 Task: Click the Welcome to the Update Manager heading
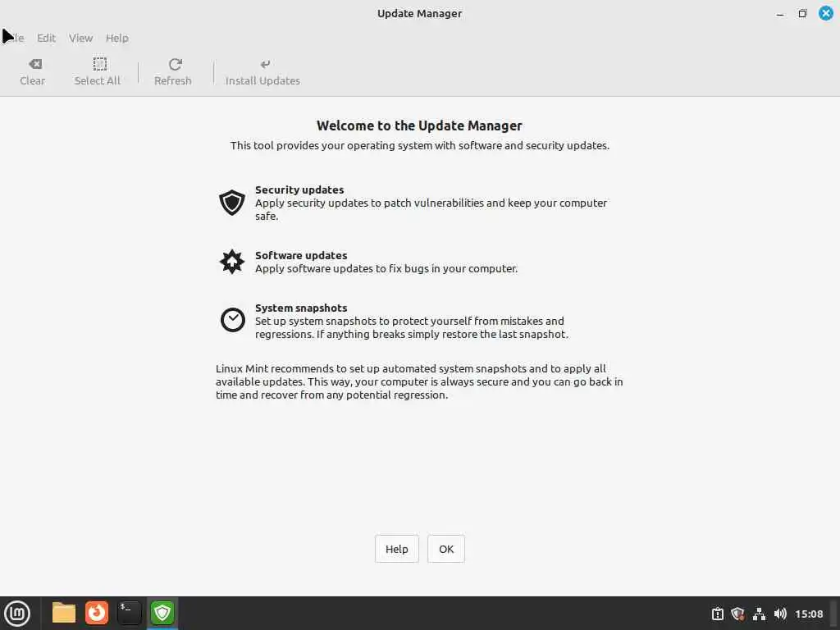coord(419,126)
